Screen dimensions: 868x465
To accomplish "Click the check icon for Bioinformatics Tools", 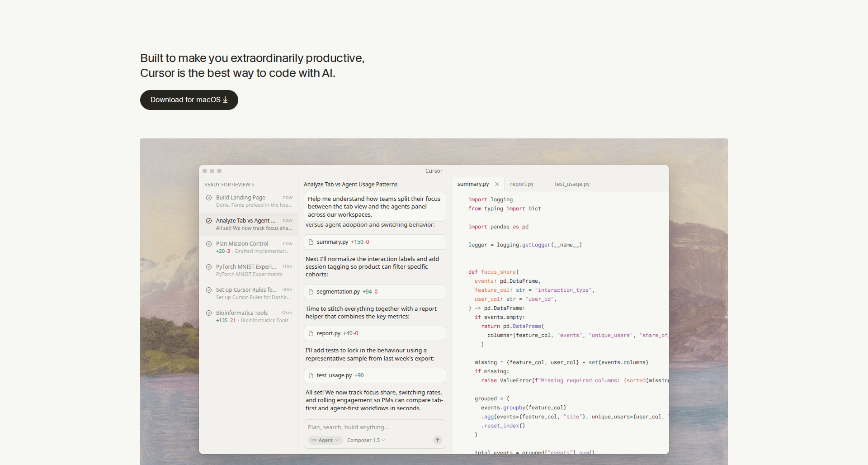I will tap(209, 313).
